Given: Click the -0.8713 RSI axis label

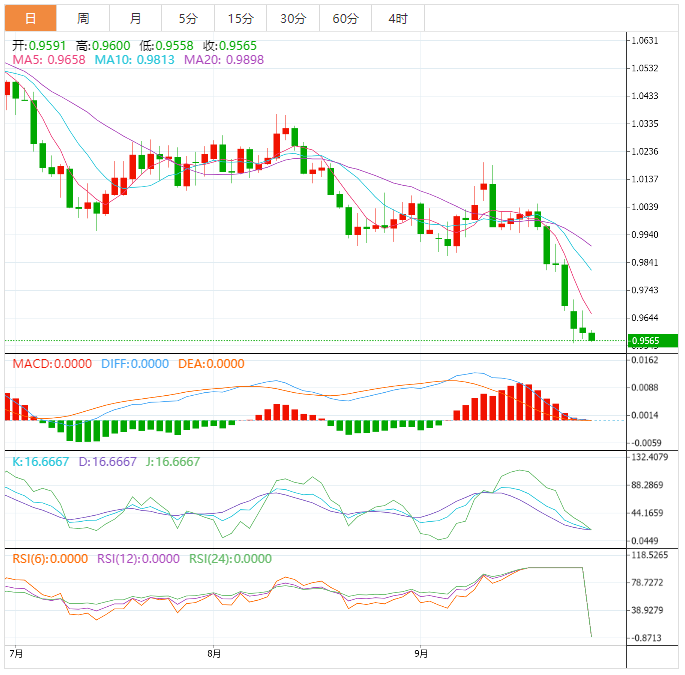Looking at the screenshot, I should coord(646,638).
